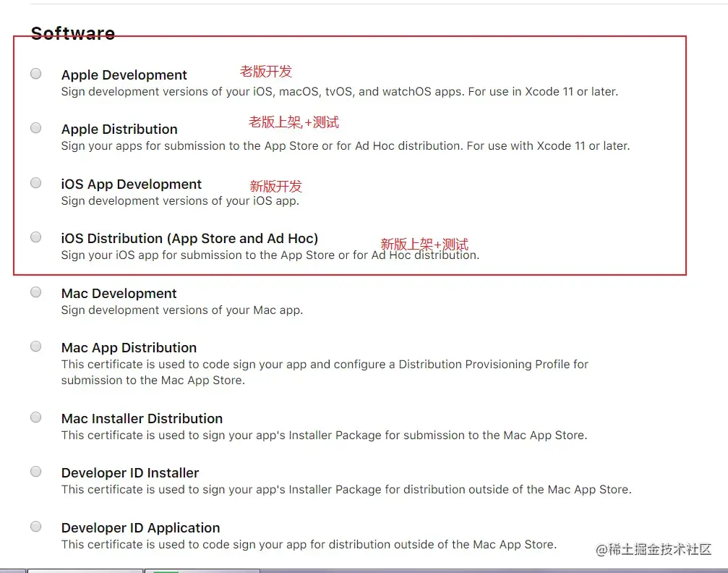
Task: Click the 'Mac Installer Distribution' title text
Action: coord(142,419)
